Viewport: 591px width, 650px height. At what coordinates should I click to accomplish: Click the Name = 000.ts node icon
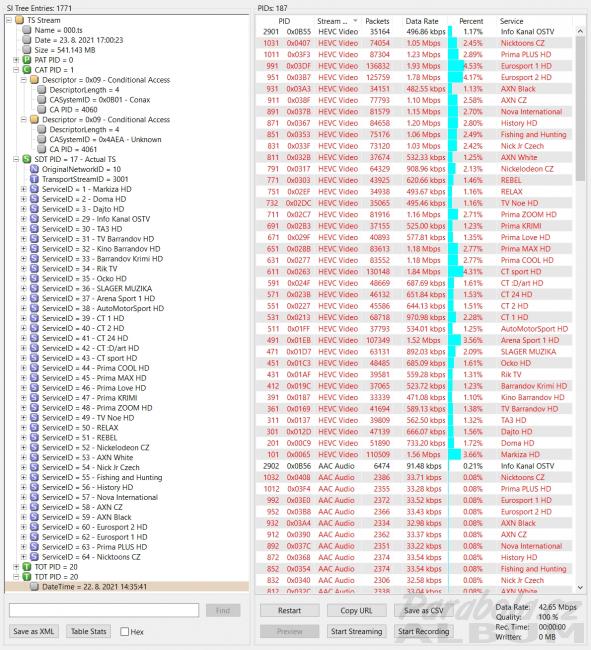click(27, 30)
